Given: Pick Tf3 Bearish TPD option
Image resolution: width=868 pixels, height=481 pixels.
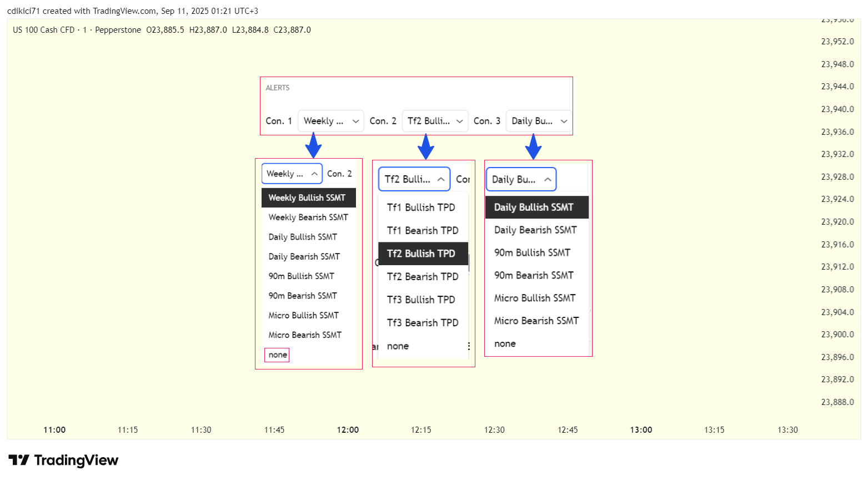Looking at the screenshot, I should (423, 323).
